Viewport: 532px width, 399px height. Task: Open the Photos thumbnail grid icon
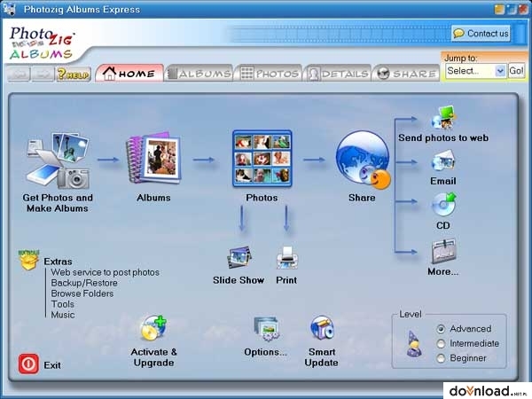262,159
